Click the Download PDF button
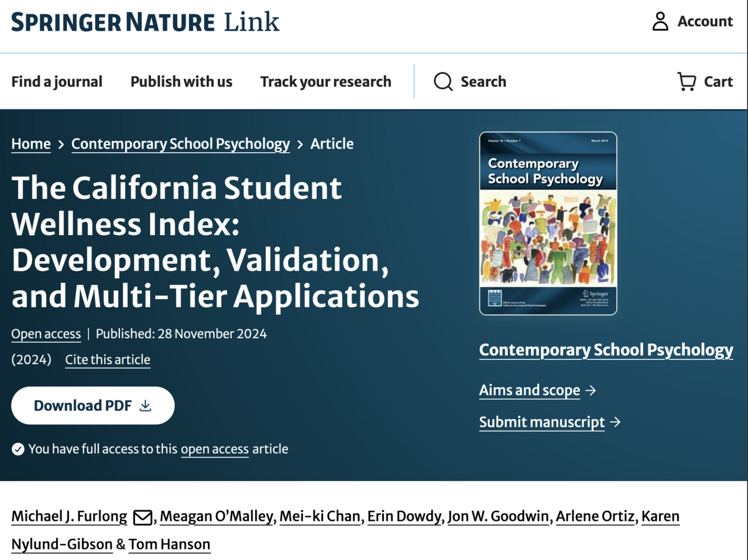The width and height of the screenshot is (748, 560). [92, 405]
